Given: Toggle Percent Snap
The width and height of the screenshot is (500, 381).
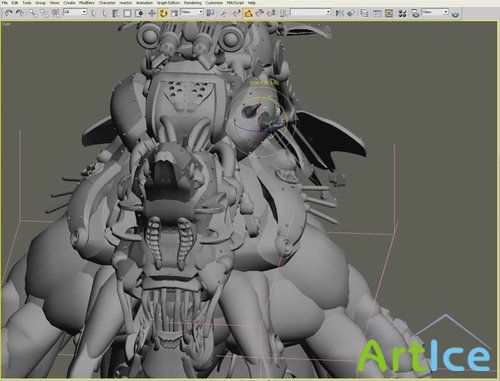Looking at the screenshot, I should point(259,13).
